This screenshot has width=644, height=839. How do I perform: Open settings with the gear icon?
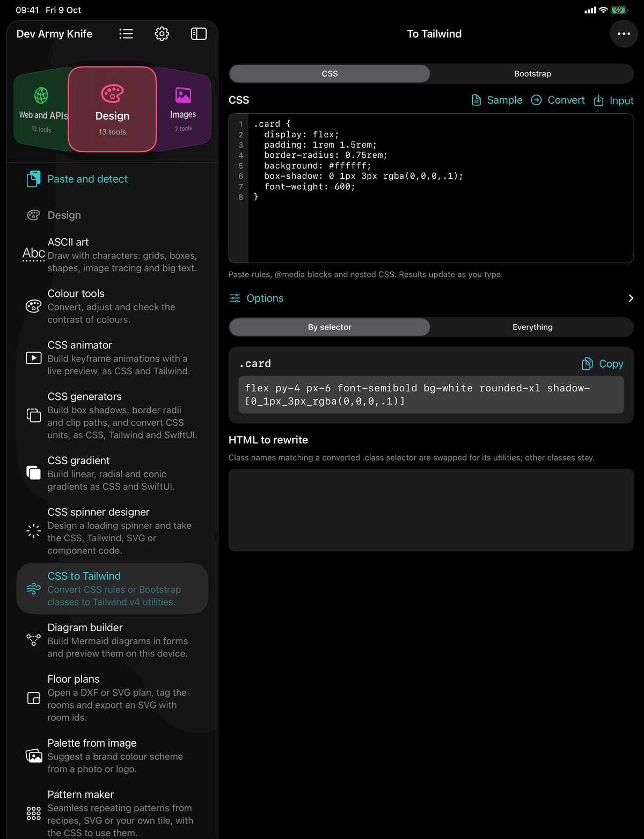[x=162, y=34]
